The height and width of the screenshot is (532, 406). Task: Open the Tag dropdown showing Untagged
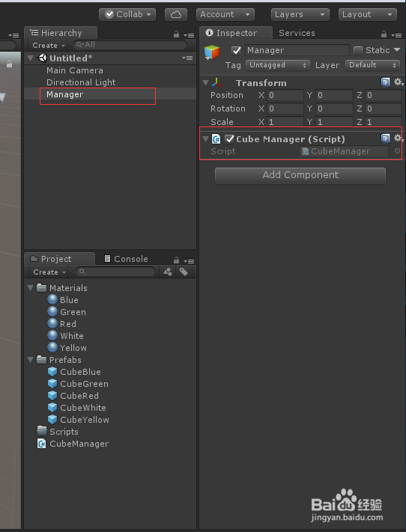tap(278, 65)
